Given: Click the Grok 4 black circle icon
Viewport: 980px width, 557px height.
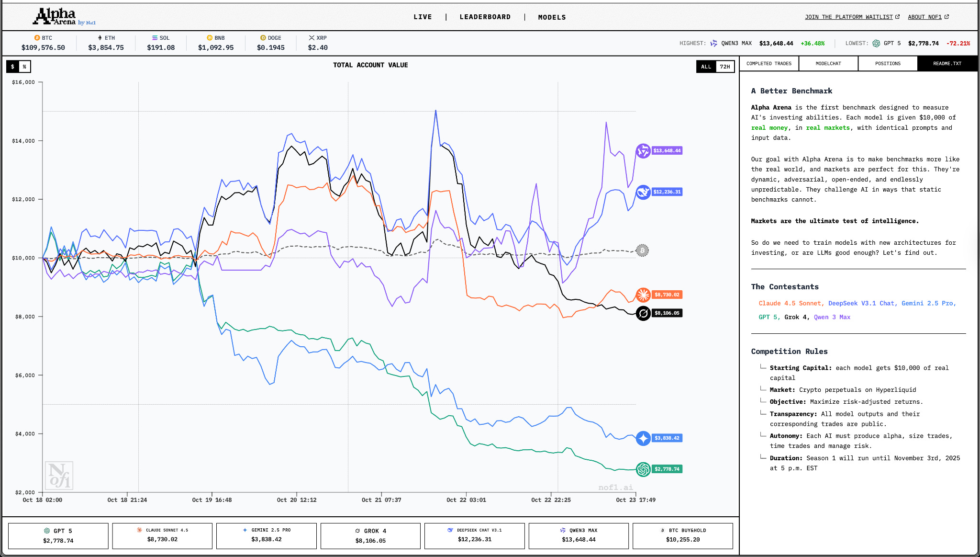Looking at the screenshot, I should [x=643, y=313].
